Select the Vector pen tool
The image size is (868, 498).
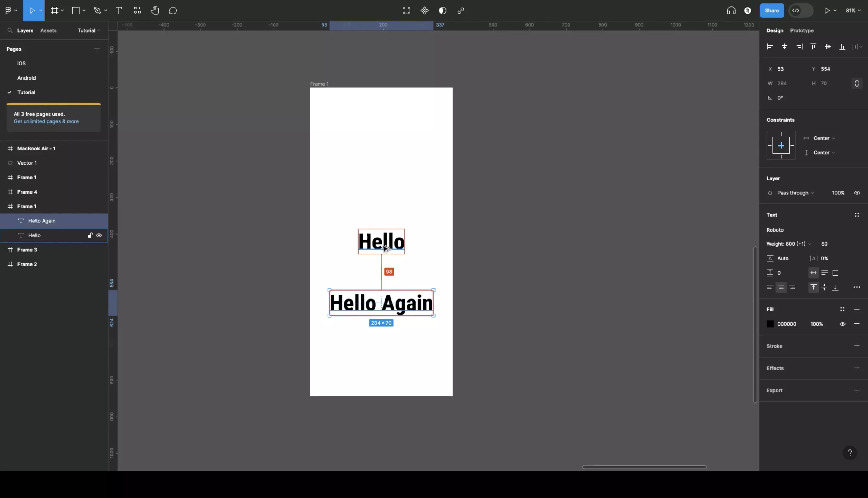[98, 10]
